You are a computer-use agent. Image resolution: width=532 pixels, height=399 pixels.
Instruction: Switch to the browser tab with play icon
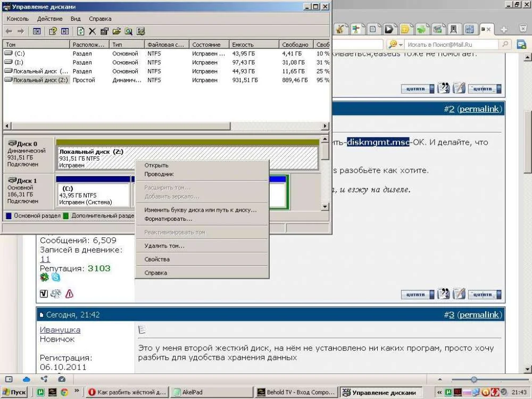[x=389, y=29]
